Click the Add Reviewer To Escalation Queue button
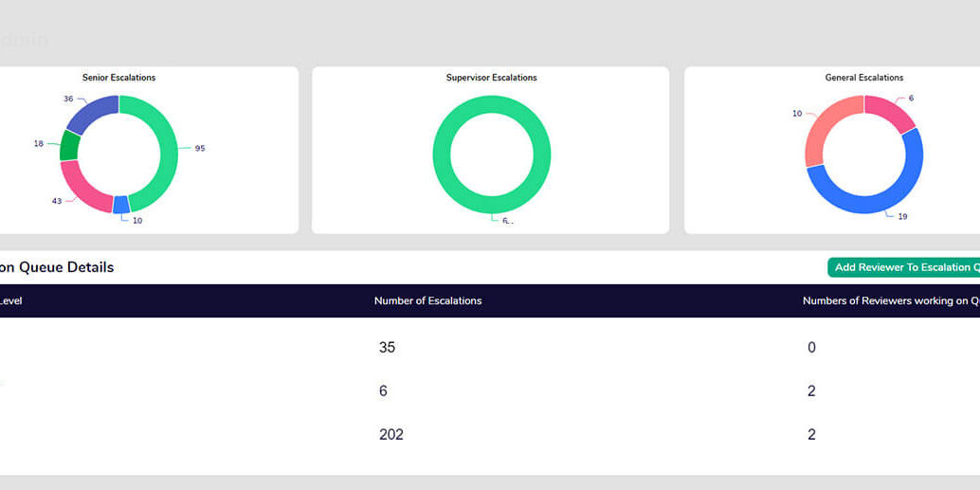 click(x=904, y=267)
